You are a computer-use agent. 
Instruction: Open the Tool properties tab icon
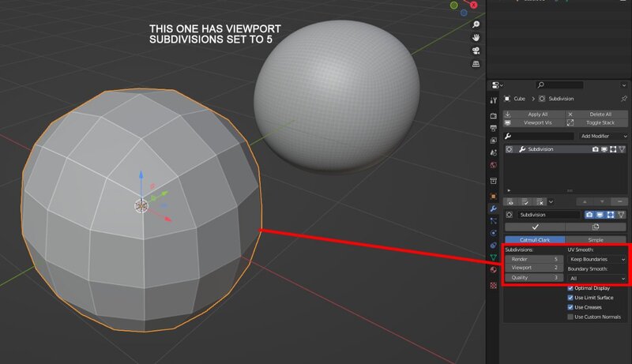[x=493, y=100]
